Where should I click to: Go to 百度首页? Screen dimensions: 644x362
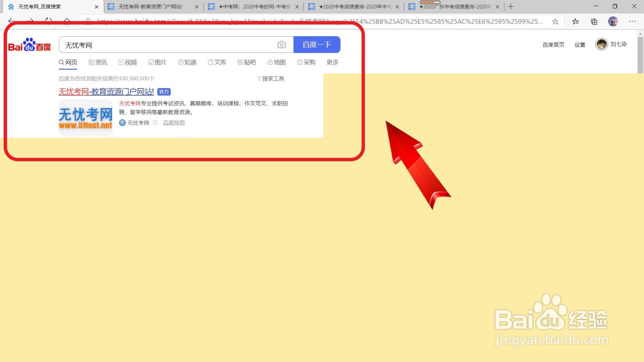553,45
